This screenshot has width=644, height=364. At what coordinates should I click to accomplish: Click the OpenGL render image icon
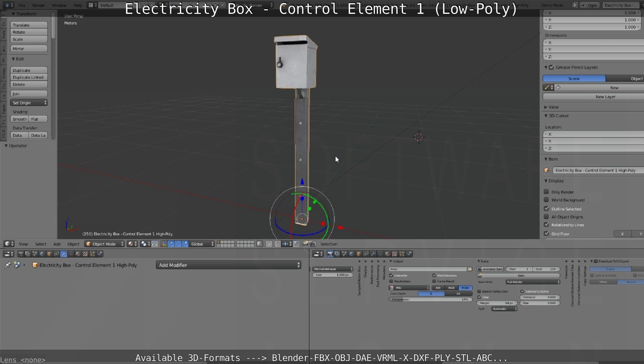tap(305, 244)
